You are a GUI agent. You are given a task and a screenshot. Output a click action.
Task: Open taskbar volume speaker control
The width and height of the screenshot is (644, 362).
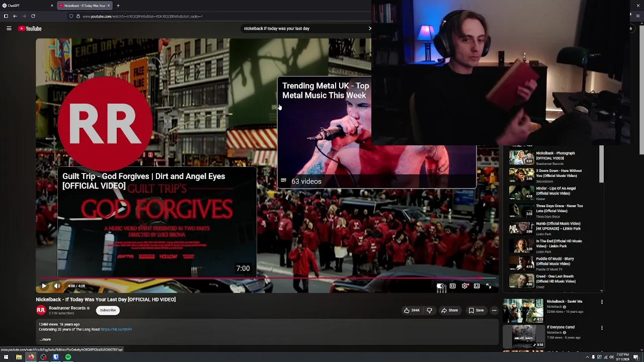pyautogui.click(x=611, y=357)
